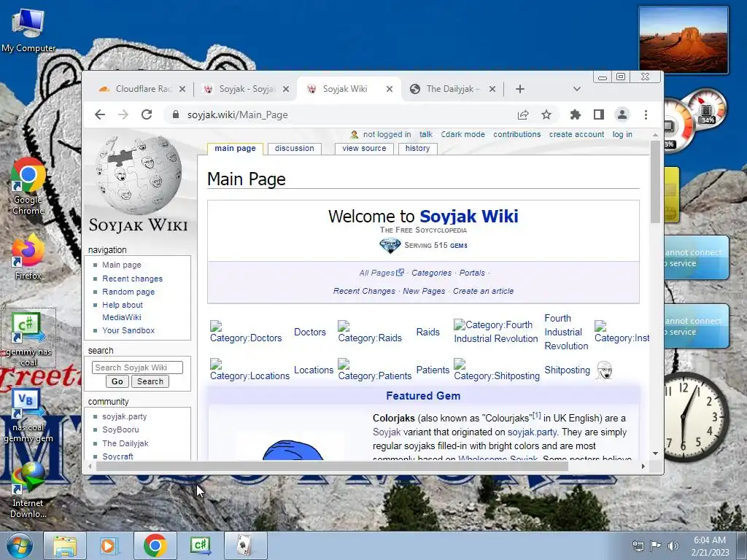Open the Patients category link
Viewport: 747px width, 560px height.
(433, 370)
